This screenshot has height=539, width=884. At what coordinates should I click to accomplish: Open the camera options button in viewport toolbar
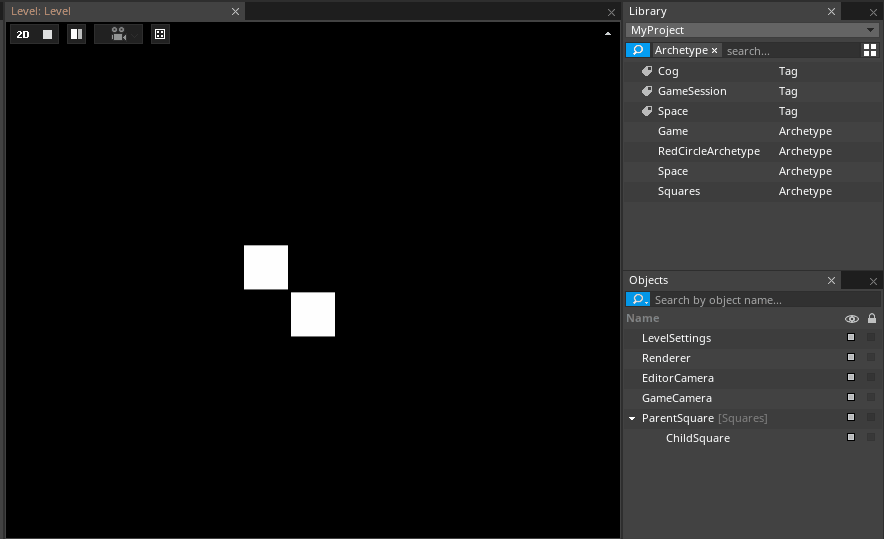(118, 34)
